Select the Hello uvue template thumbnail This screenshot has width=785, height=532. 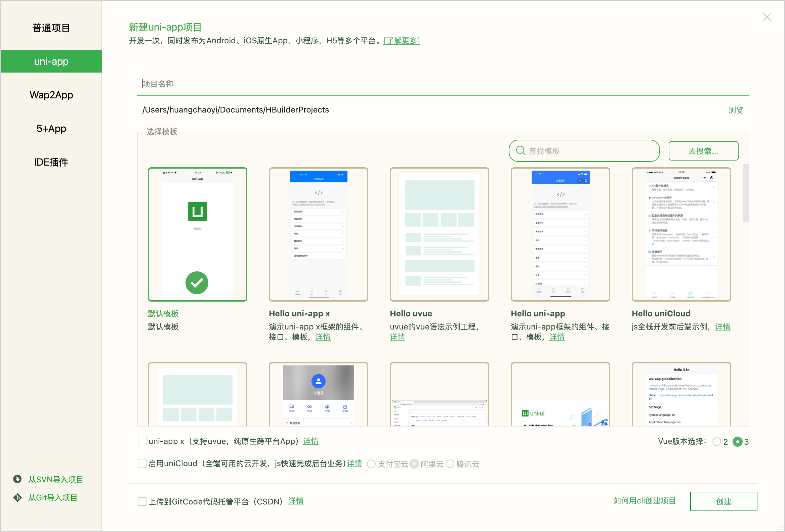pyautogui.click(x=440, y=234)
